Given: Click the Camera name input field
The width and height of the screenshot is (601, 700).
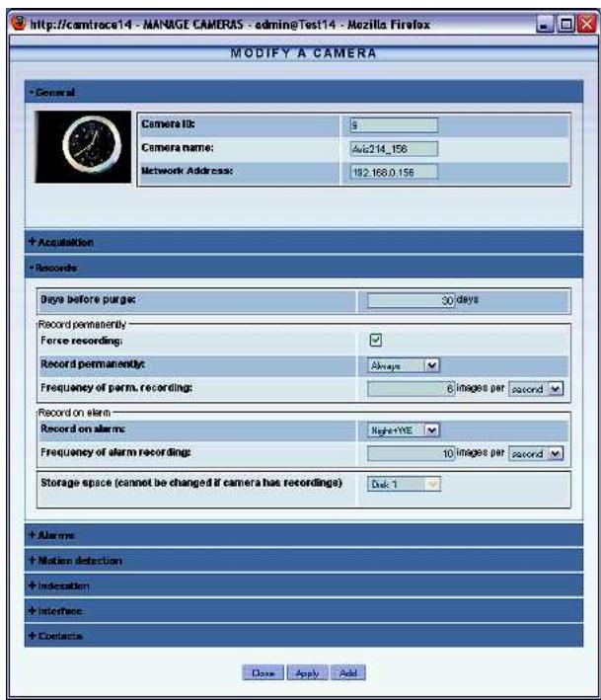Looking at the screenshot, I should pyautogui.click(x=394, y=149).
